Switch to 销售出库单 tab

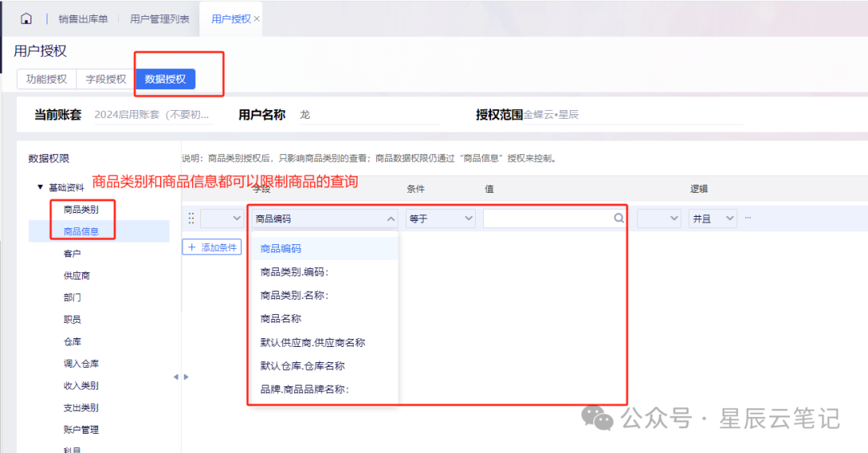pyautogui.click(x=83, y=18)
